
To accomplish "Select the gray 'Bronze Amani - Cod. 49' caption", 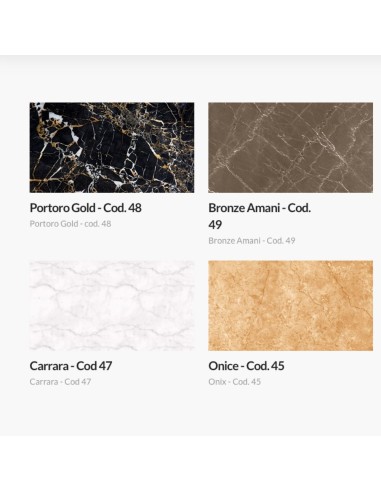I will 252,241.
